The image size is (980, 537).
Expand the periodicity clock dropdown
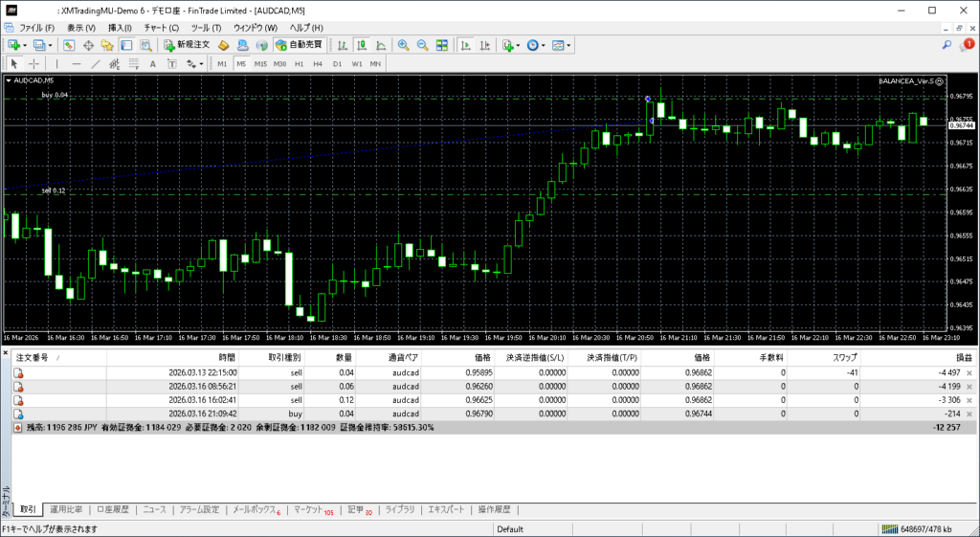coord(543,45)
